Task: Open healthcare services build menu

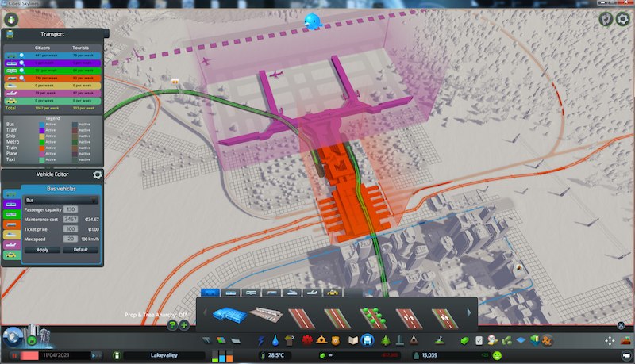Action: coord(307,340)
